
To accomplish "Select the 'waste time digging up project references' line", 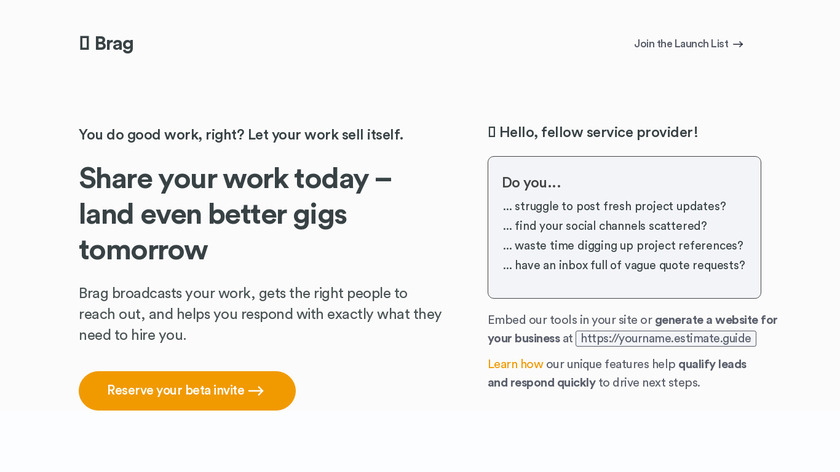I will tap(623, 246).
